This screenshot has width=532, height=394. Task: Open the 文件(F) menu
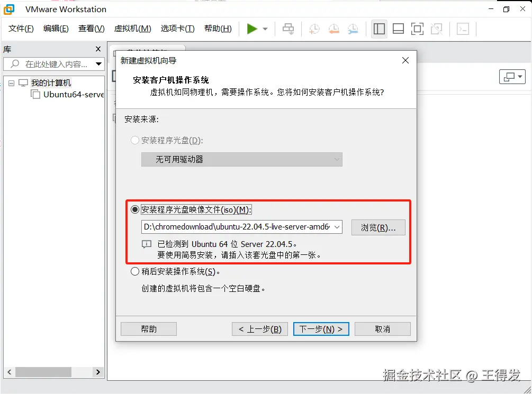pos(21,29)
